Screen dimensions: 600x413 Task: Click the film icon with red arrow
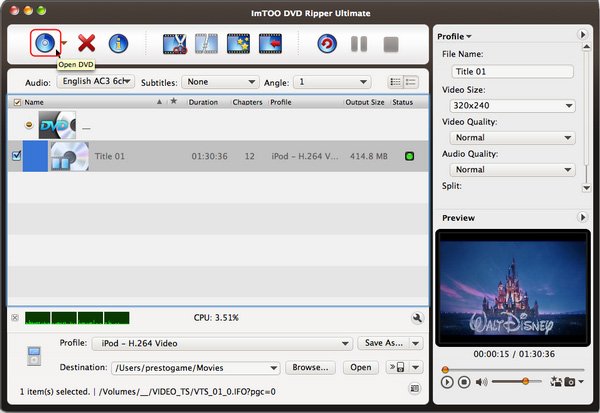(271, 44)
